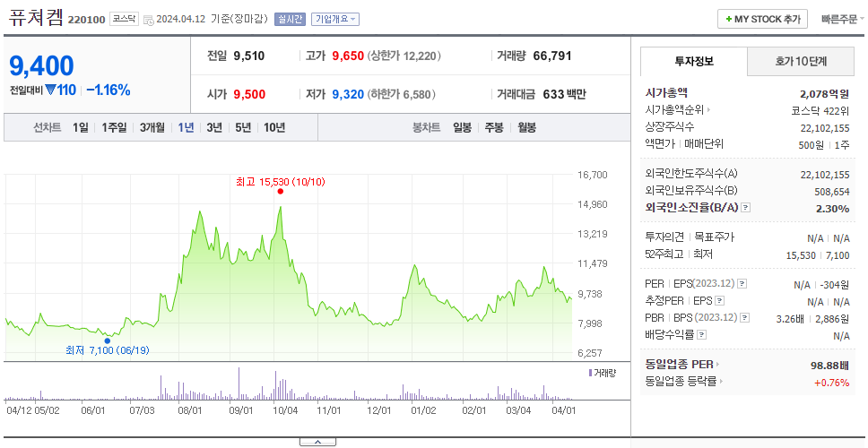Select the 3개월 line chart period
This screenshot has height=448, width=868.
(152, 128)
